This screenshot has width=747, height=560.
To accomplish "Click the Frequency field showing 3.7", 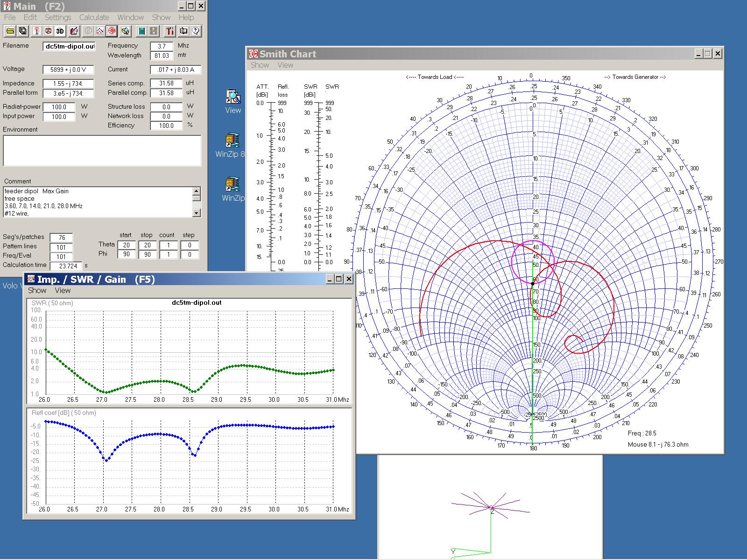I will click(x=162, y=46).
